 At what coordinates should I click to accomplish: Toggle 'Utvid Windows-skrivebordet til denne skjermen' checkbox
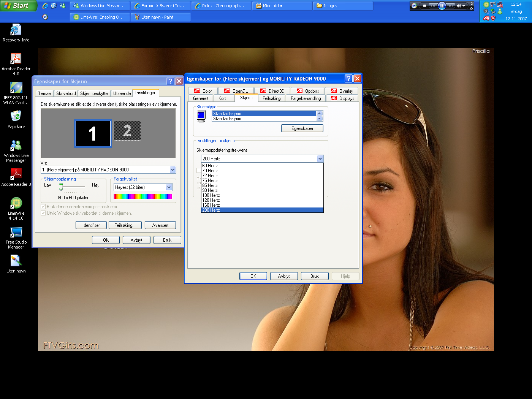[43, 213]
